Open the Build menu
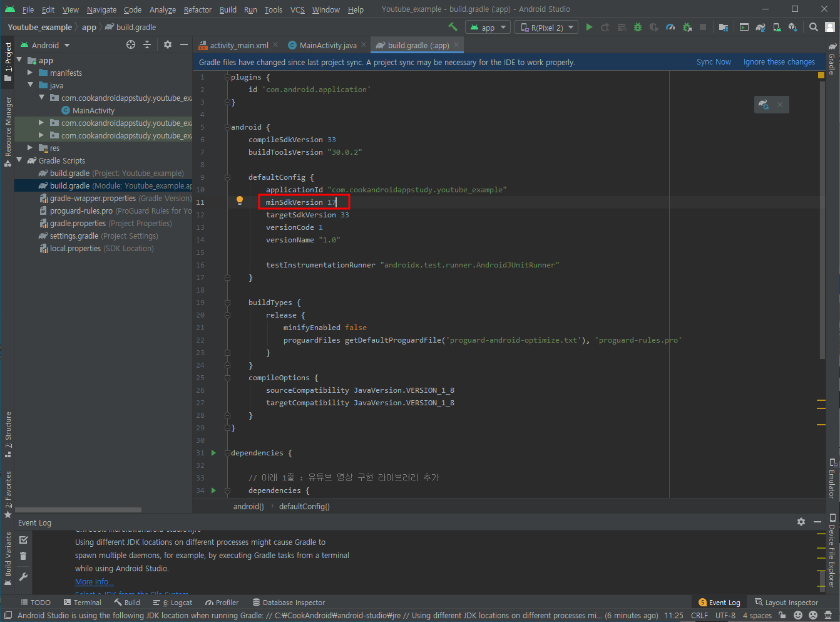840x622 pixels. pos(228,9)
